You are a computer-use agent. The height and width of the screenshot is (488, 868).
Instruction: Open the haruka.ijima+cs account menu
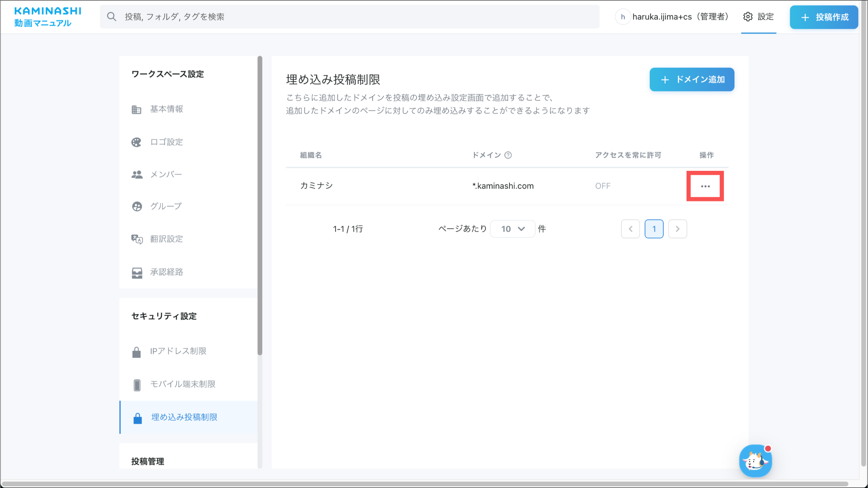coord(672,17)
